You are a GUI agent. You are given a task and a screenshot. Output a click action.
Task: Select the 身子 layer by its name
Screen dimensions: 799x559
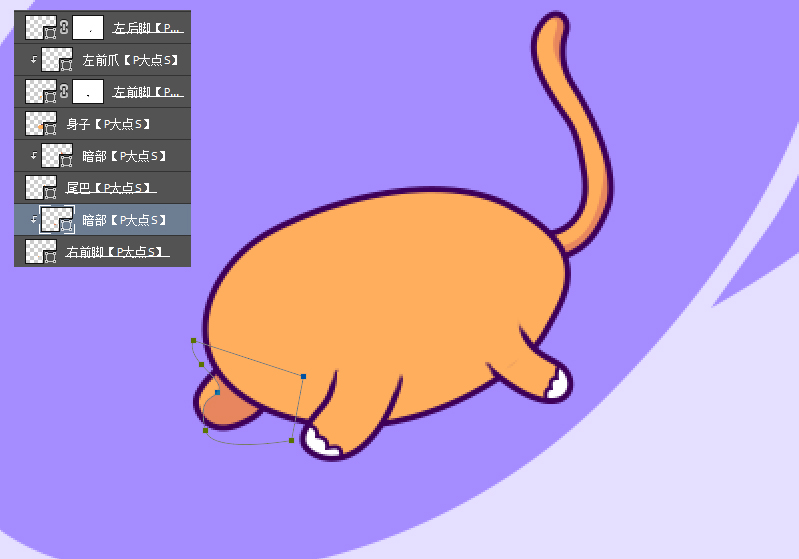click(x=107, y=124)
